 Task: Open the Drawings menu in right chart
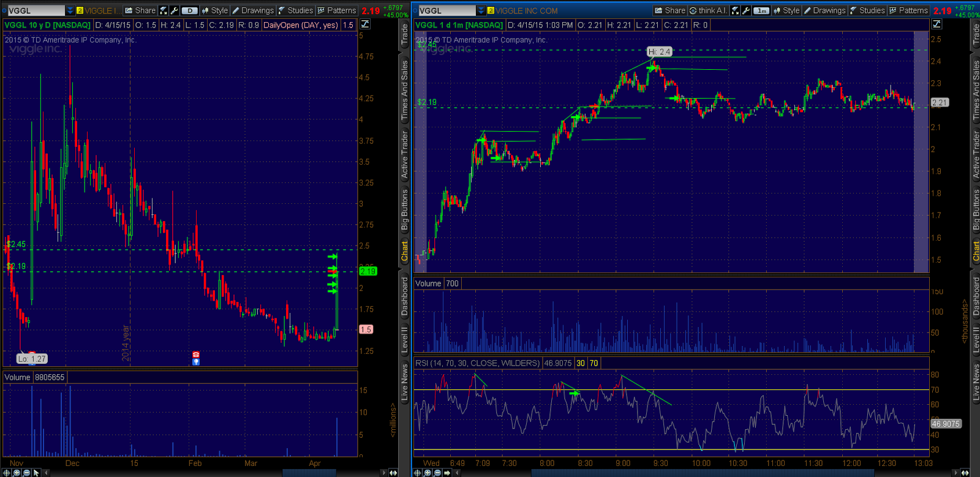(824, 10)
